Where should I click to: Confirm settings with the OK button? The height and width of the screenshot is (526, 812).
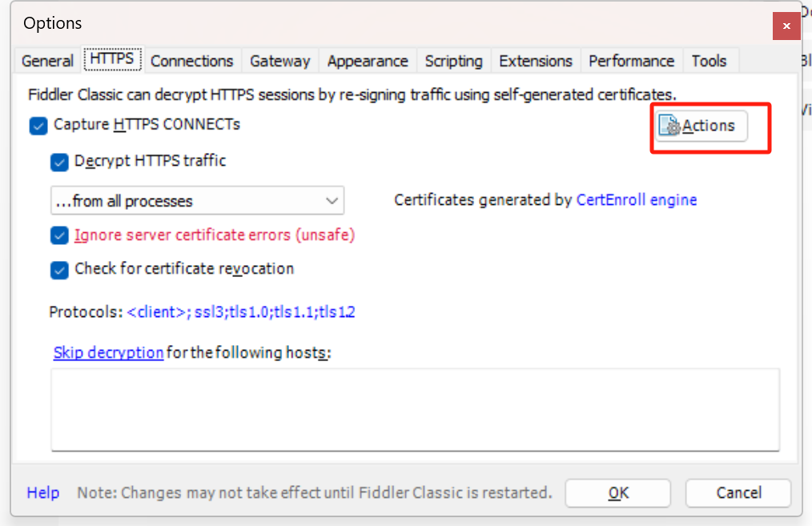(618, 493)
